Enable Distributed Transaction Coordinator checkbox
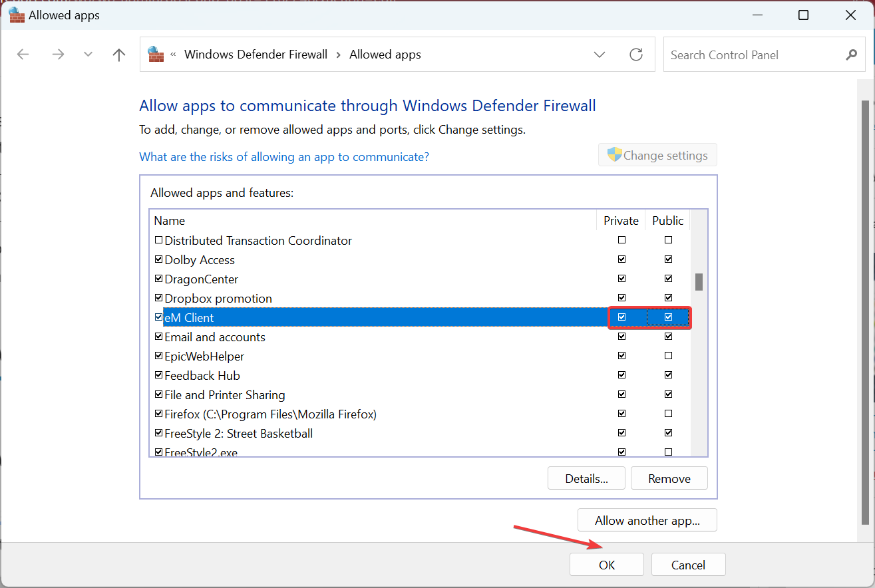875x588 pixels. coord(158,240)
